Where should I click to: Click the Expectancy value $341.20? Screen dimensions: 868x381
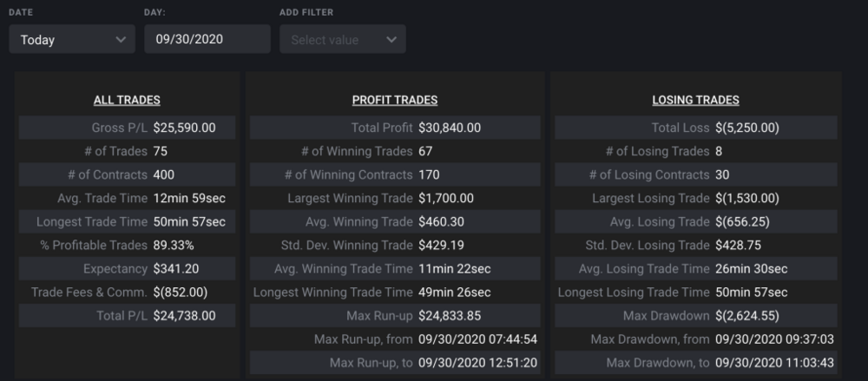click(x=177, y=268)
